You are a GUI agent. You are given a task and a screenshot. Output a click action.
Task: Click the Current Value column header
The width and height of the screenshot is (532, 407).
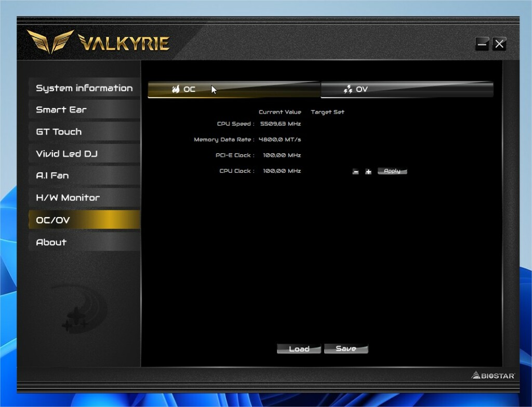click(280, 112)
